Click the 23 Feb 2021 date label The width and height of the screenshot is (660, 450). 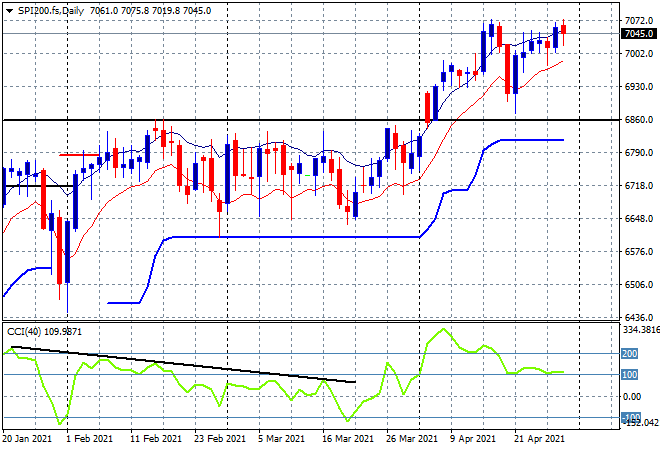tap(220, 439)
